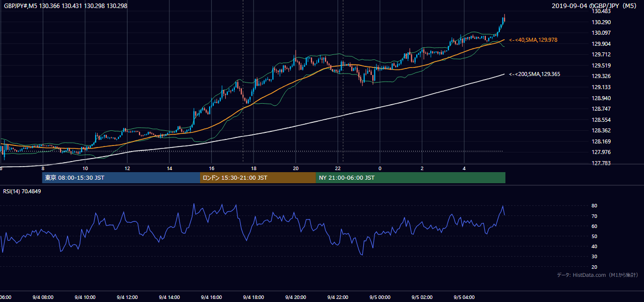Click the 9/4 08:00 time label
This screenshot has height=302, width=644.
tap(42, 297)
